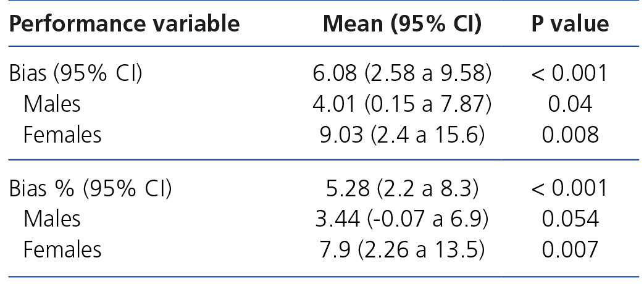
Task: Select the Males label under Bias %
Action: click(x=52, y=219)
